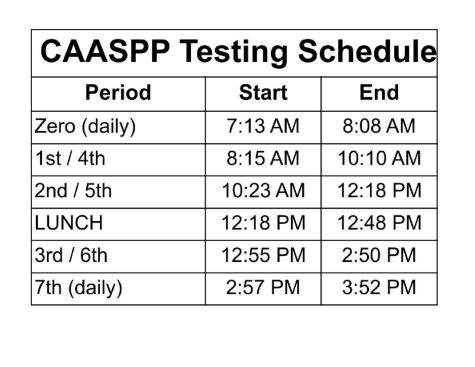This screenshot has height=367, width=475.
Task: Click the CAASPP Testing Schedule title
Action: (238, 53)
